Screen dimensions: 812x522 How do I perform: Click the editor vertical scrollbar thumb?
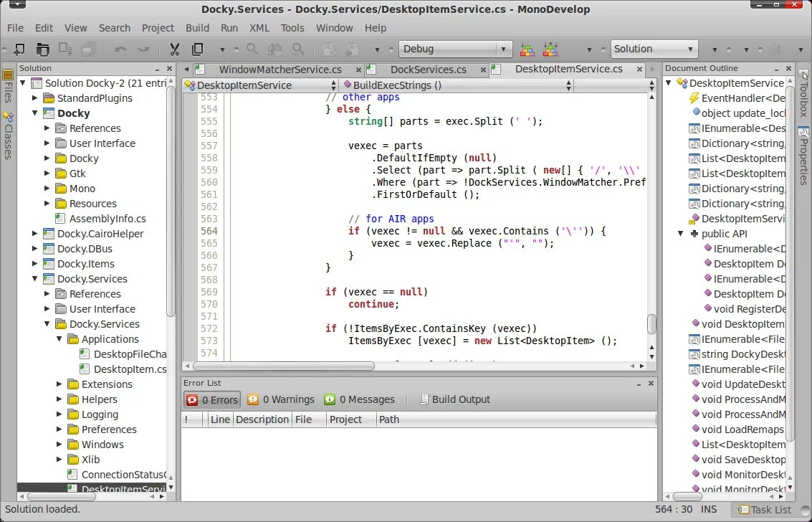click(651, 324)
